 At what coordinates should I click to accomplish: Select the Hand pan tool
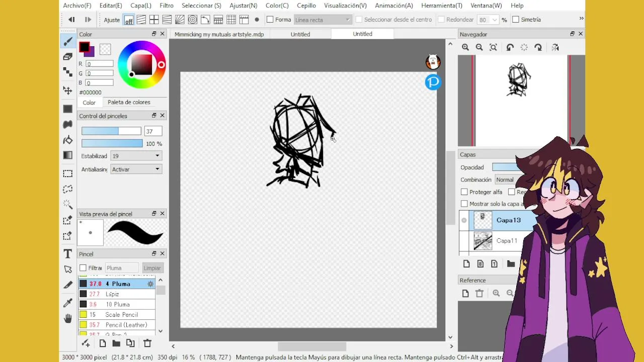click(x=67, y=318)
